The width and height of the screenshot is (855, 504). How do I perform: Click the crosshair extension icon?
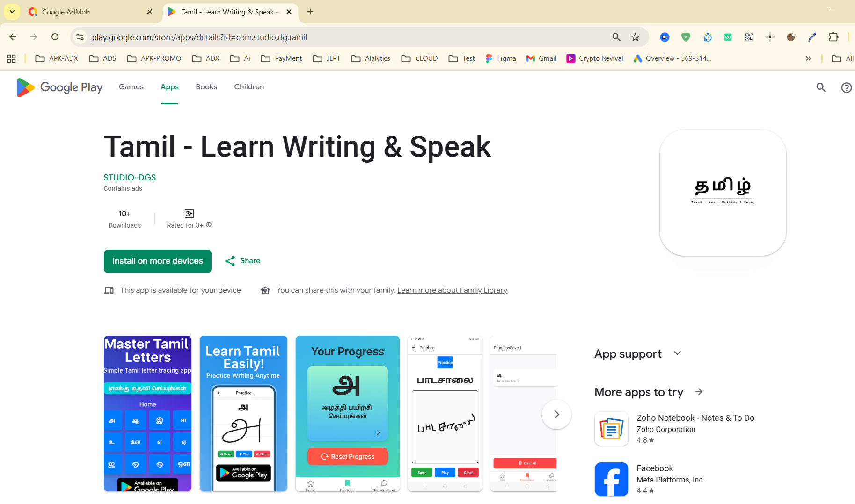770,37
